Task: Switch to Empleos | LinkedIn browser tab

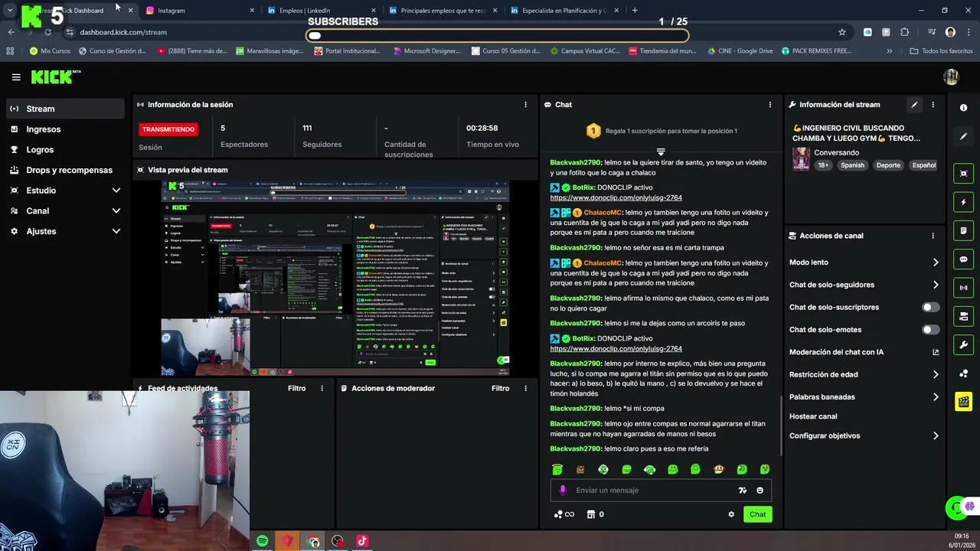Action: (322, 11)
